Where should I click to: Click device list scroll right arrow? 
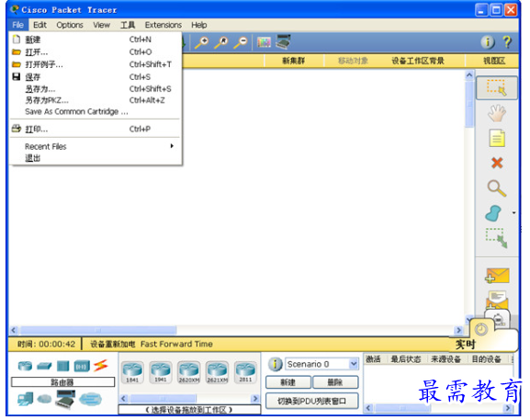click(255, 399)
